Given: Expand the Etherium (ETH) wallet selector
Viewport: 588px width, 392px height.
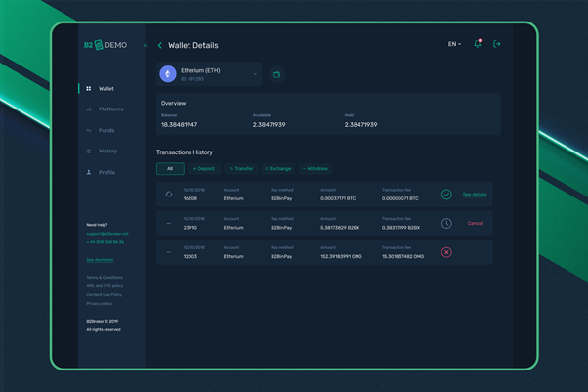Looking at the screenshot, I should pos(255,74).
